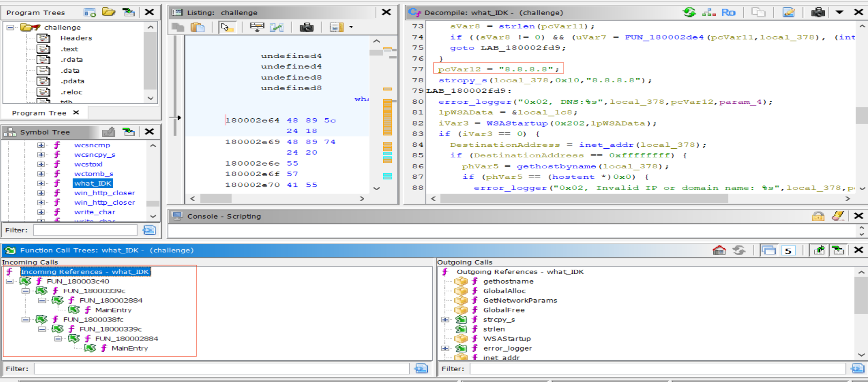Image resolution: width=868 pixels, height=382 pixels.
Task: Toggle filter duplicates icon in Function Call Trees
Action: click(x=769, y=250)
